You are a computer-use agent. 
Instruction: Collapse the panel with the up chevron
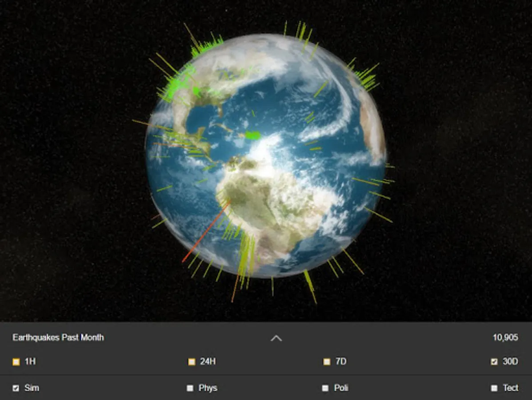276,338
